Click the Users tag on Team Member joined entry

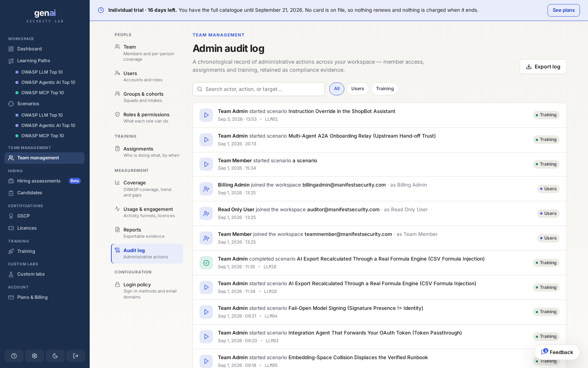(548, 238)
